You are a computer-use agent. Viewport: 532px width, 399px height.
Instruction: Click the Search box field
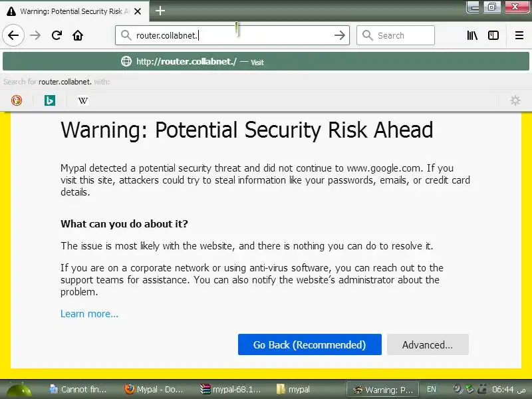(396, 35)
